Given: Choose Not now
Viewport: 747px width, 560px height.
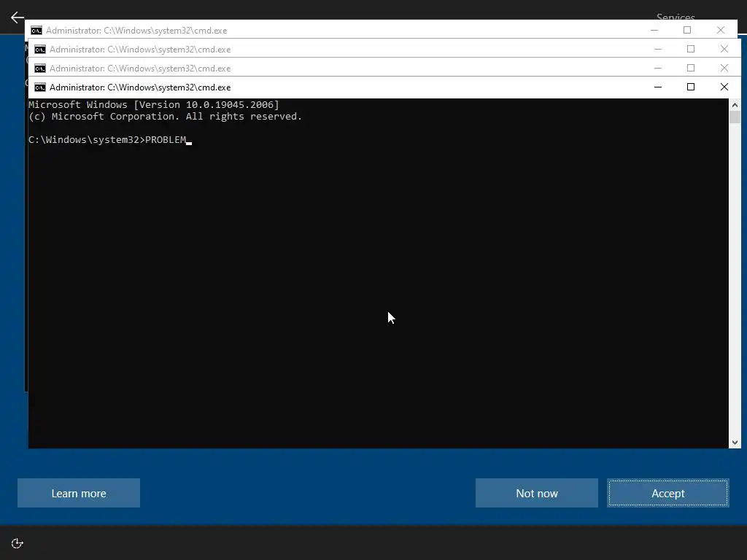Looking at the screenshot, I should (x=536, y=493).
